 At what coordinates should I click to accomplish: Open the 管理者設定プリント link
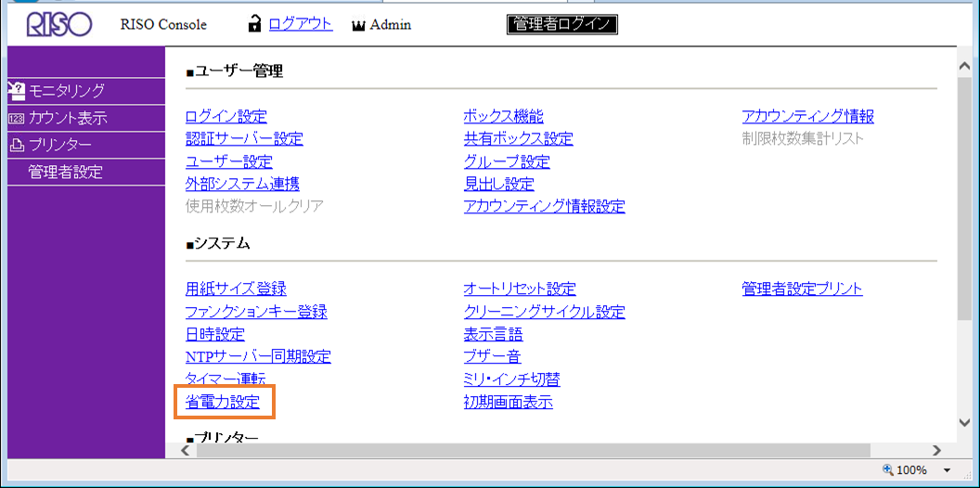point(803,289)
